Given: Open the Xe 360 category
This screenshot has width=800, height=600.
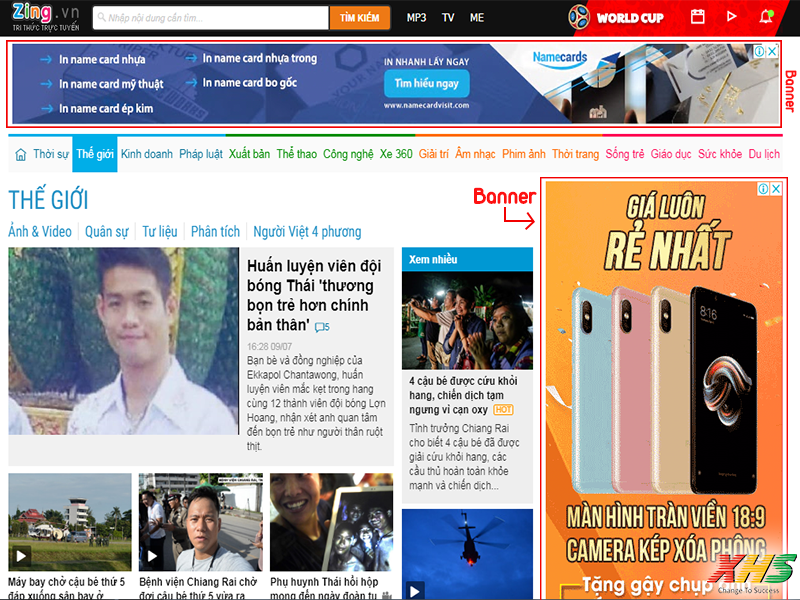Looking at the screenshot, I should (x=396, y=154).
